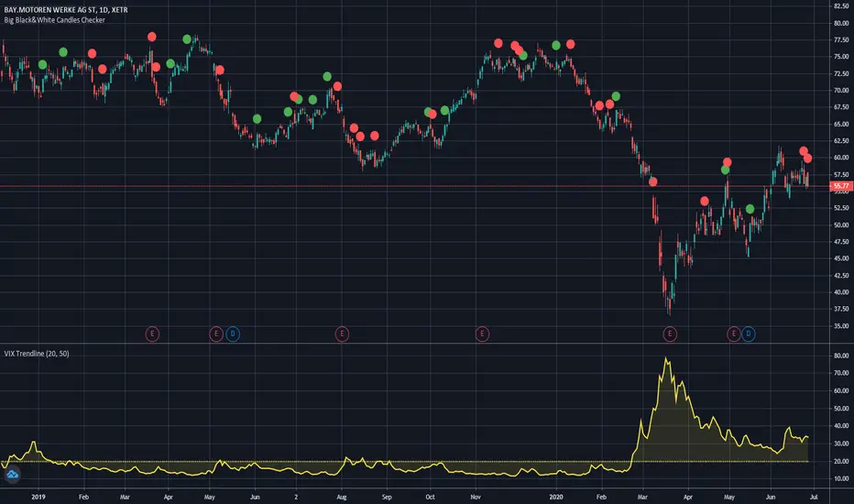The width and height of the screenshot is (854, 504).
Task: Click the Jul label on time axis
Action: pos(814,497)
